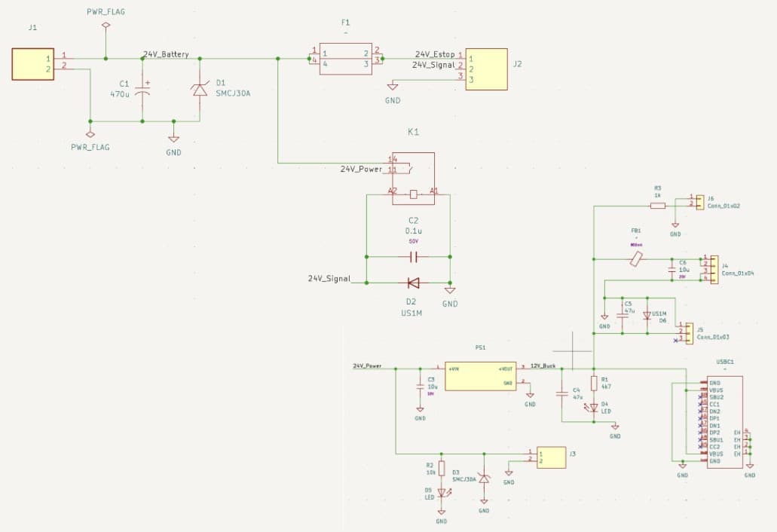
Task: Select the C6 capacitor symbol
Action: (671, 270)
